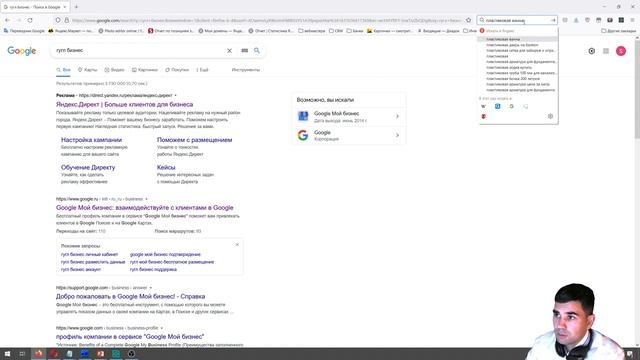The image size is (640, 360).
Task: Open the 'Переводчик Google' bookmark
Action: pos(24,31)
